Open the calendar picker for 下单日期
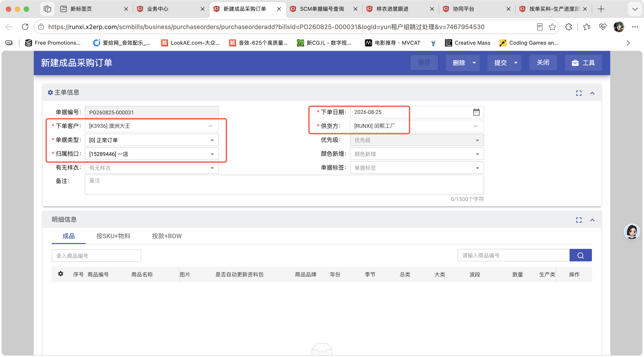644x357 pixels. pos(476,112)
